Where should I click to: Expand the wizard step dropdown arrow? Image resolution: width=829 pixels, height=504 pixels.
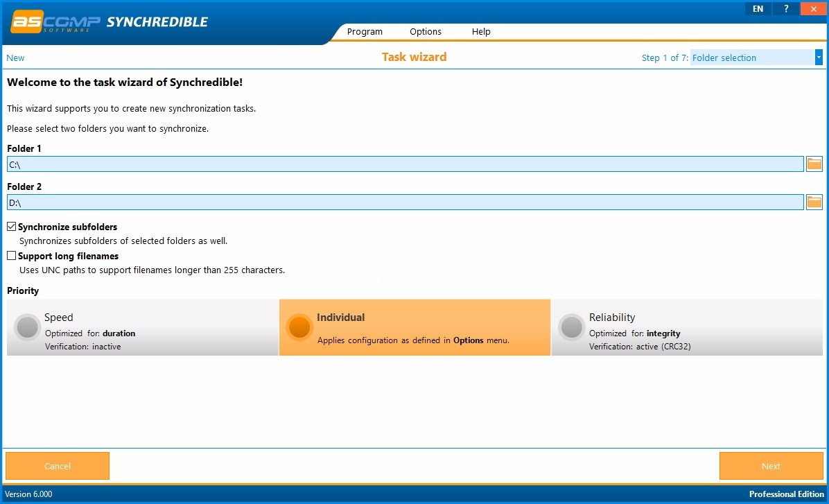(x=819, y=57)
